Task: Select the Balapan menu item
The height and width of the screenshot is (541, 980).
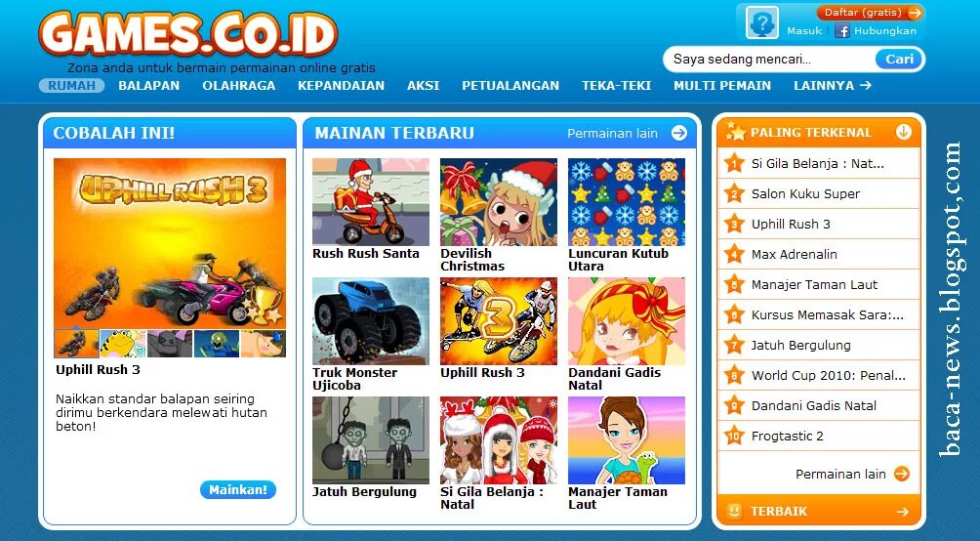Action: coord(148,86)
